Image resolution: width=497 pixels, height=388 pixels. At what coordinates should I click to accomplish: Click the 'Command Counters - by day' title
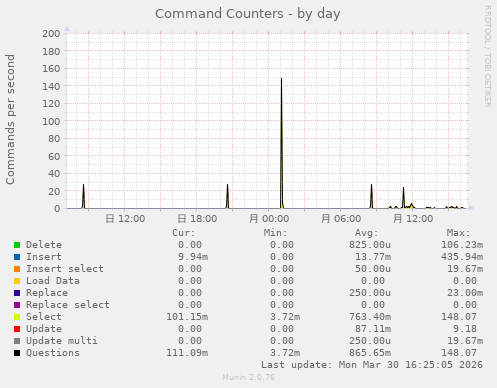(248, 14)
